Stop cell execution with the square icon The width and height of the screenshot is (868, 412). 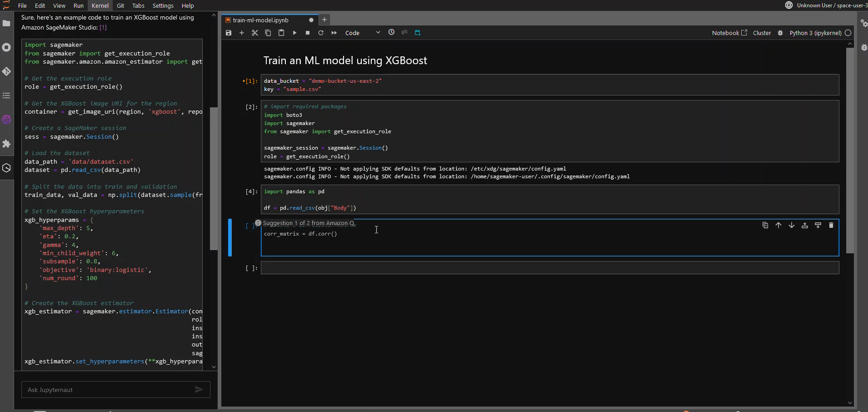pos(308,33)
